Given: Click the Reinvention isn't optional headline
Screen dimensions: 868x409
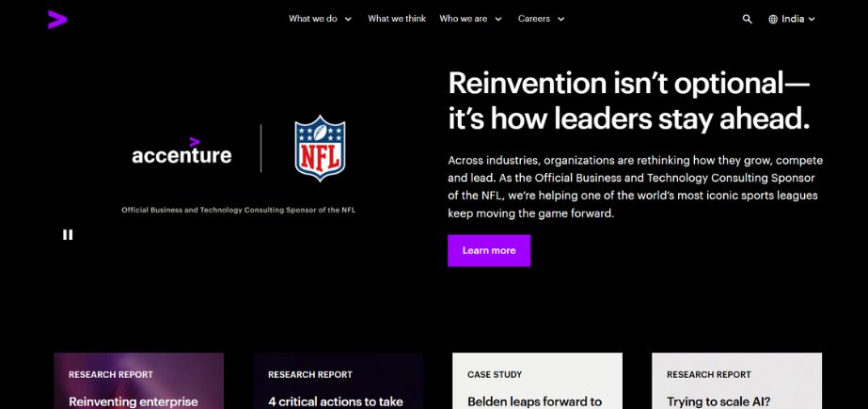Looking at the screenshot, I should [628, 101].
